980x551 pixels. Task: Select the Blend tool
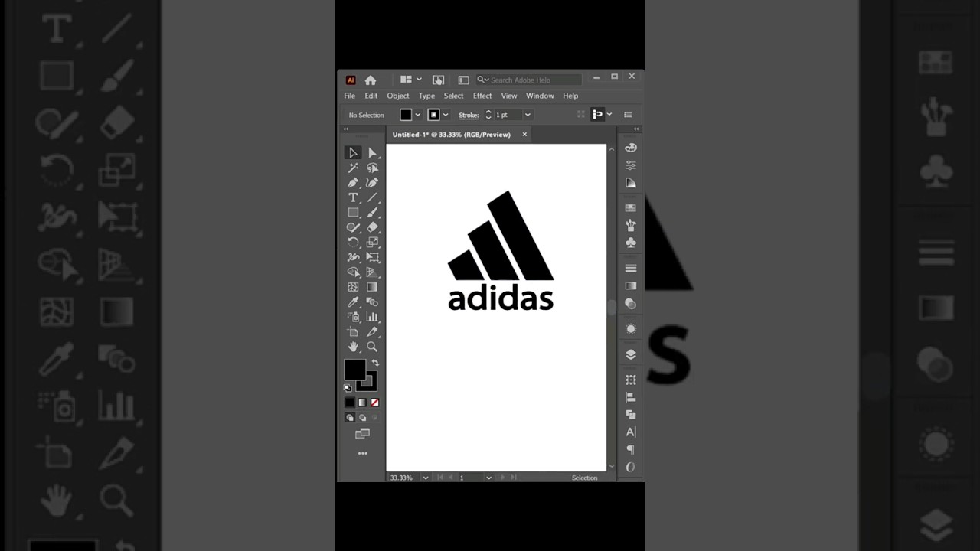coord(372,302)
